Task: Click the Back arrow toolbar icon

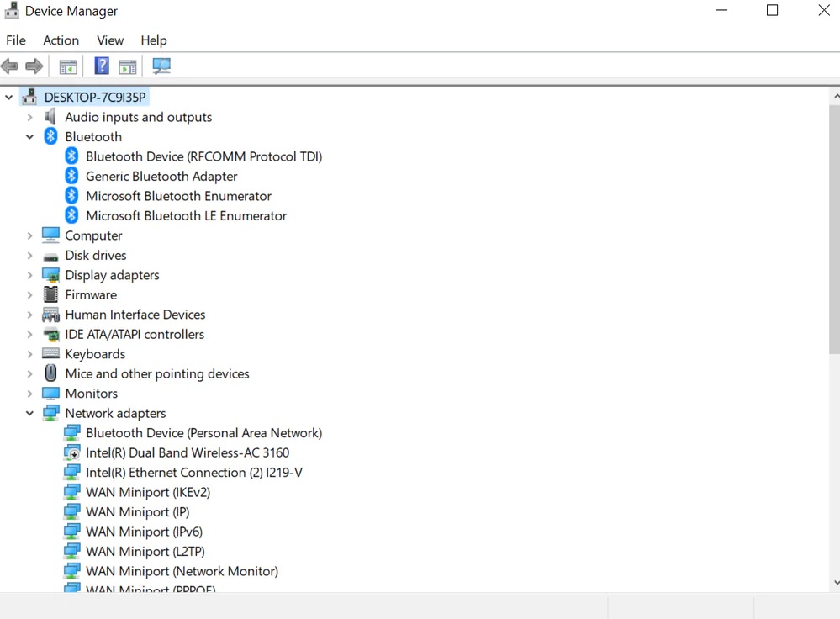Action: click(10, 66)
